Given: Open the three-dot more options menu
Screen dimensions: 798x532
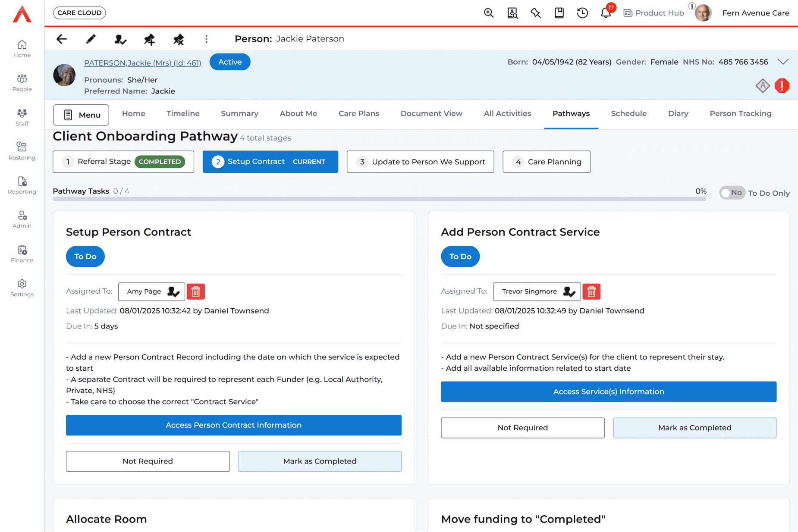Looking at the screenshot, I should coord(206,39).
